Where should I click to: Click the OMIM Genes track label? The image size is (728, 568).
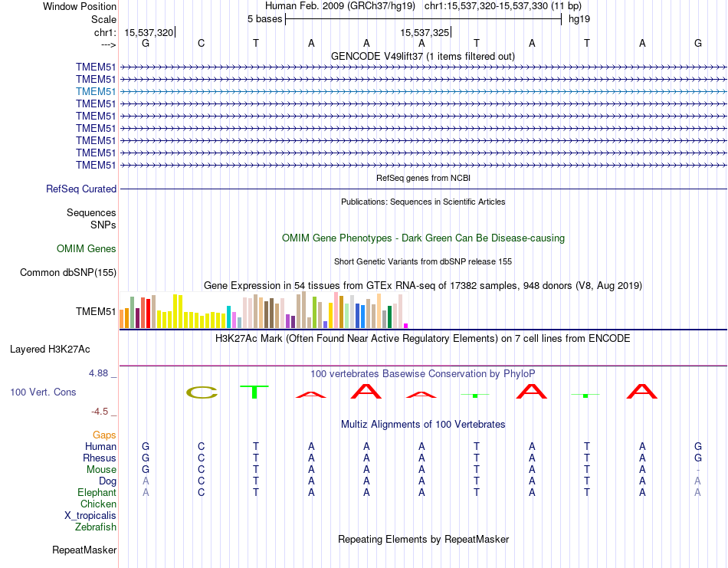[87, 248]
